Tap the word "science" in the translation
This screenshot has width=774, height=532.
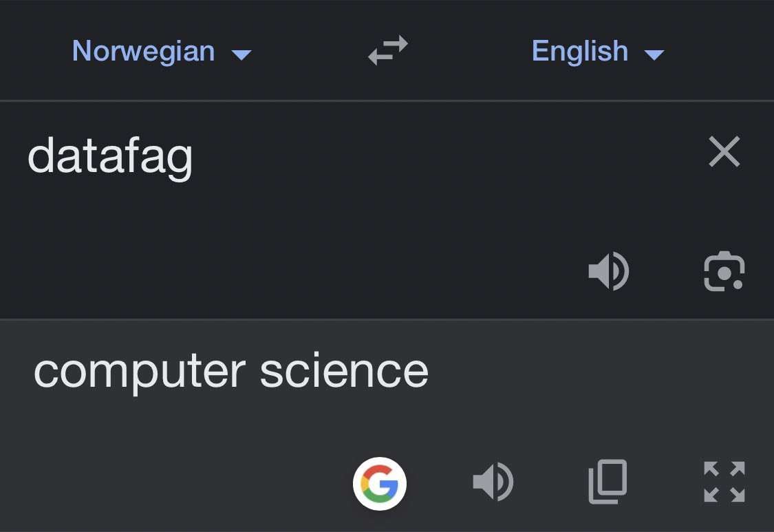coord(344,372)
